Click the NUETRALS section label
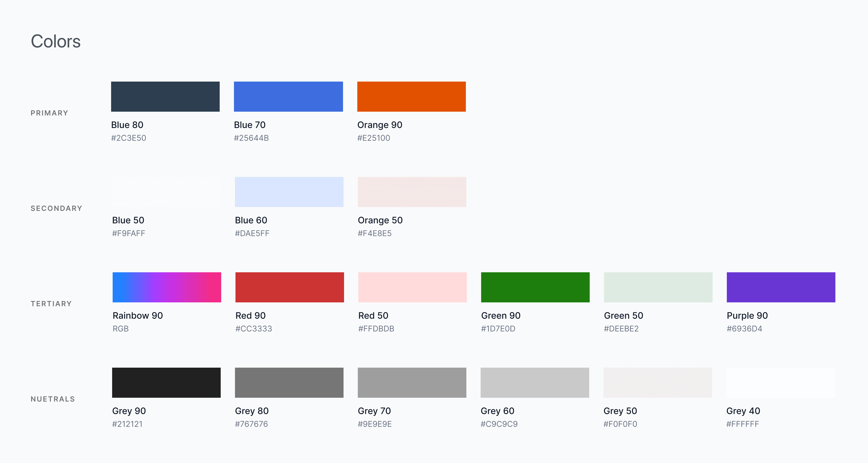This screenshot has width=868, height=463. (x=52, y=399)
